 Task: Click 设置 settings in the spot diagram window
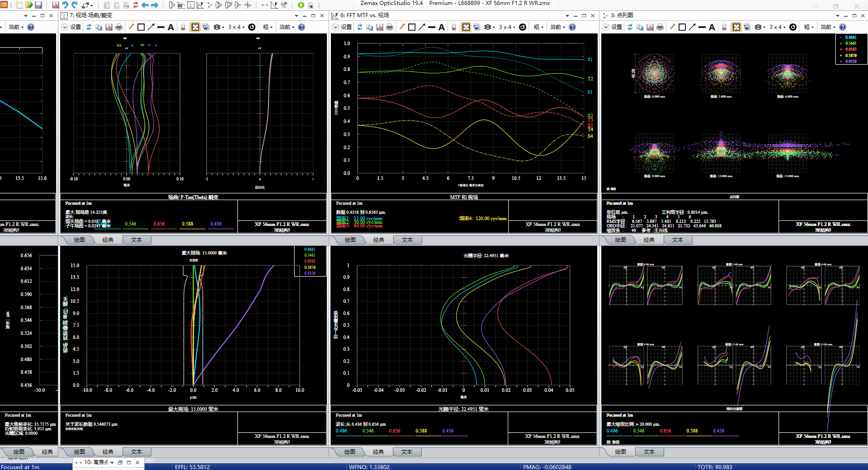[x=617, y=27]
